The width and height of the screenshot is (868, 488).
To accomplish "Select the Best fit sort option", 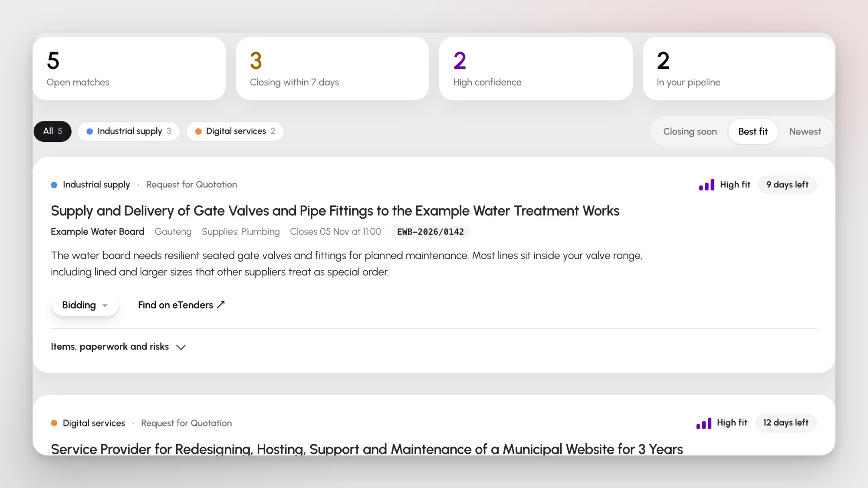I will coord(753,131).
